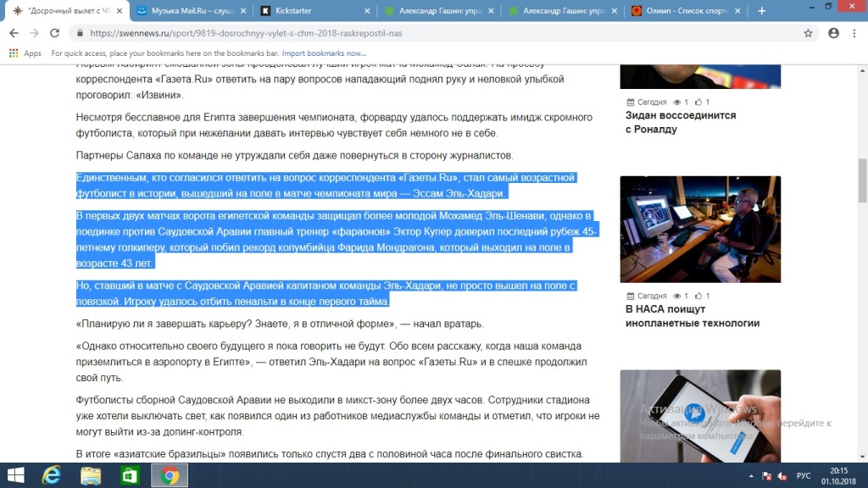Open the Windows Store taskbar icon
868x488 pixels.
click(x=130, y=475)
